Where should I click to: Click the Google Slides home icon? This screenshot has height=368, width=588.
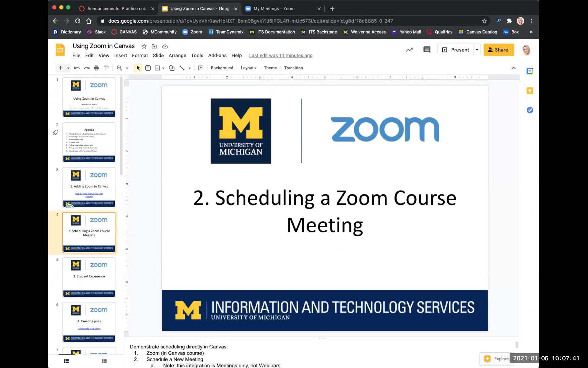point(60,50)
